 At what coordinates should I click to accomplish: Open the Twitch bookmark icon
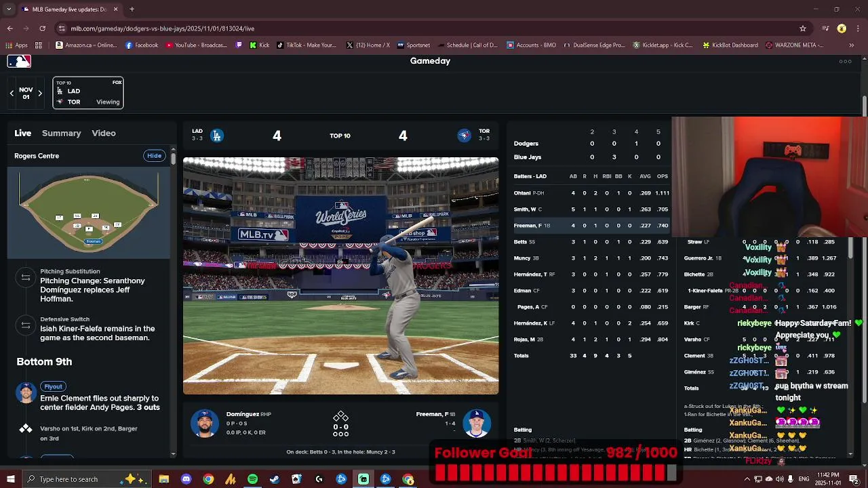239,45
